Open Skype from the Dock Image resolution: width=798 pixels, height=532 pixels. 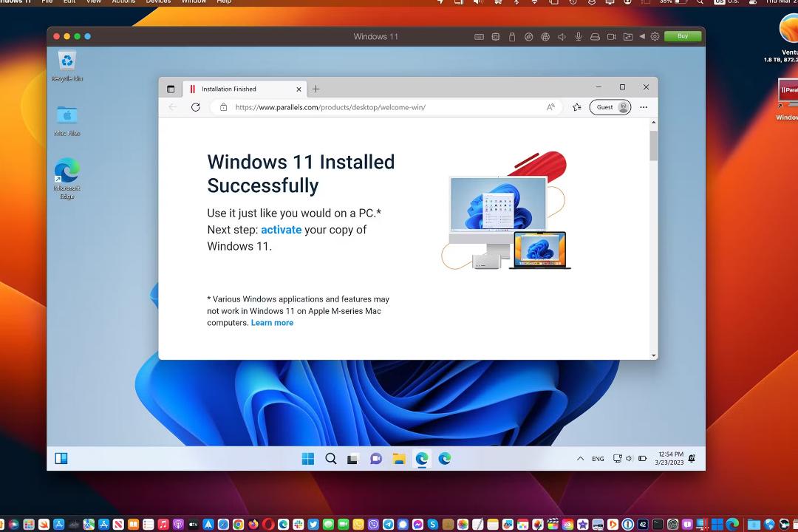pyautogui.click(x=432, y=525)
